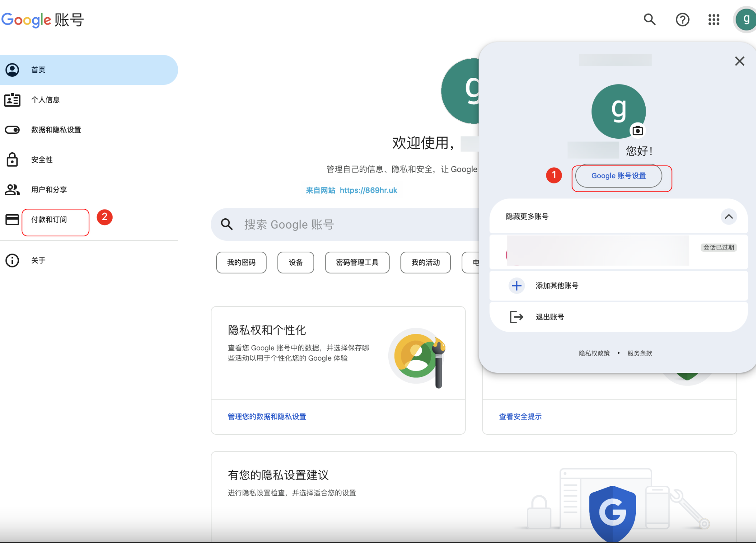This screenshot has width=756, height=543.
Task: Click the 隐私权和个性化 card heading
Action: pyautogui.click(x=267, y=330)
